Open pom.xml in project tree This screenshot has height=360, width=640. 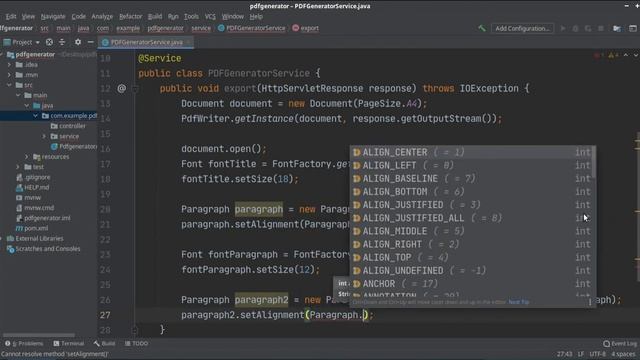coord(31,228)
